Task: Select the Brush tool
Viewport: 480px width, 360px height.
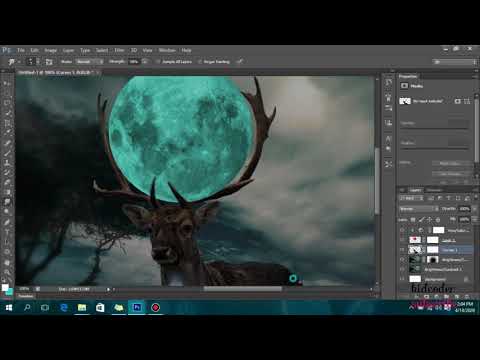Action: click(x=7, y=153)
